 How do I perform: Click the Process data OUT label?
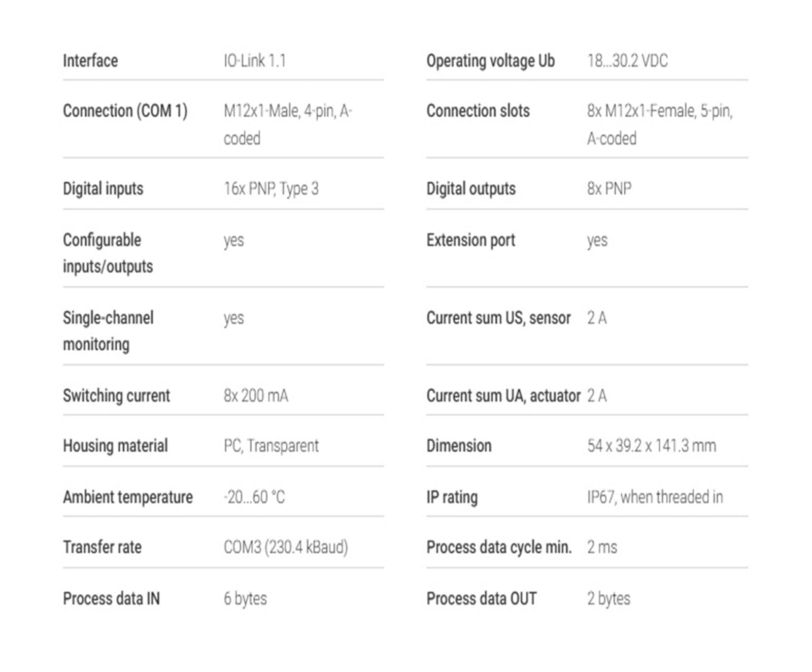[x=481, y=598]
